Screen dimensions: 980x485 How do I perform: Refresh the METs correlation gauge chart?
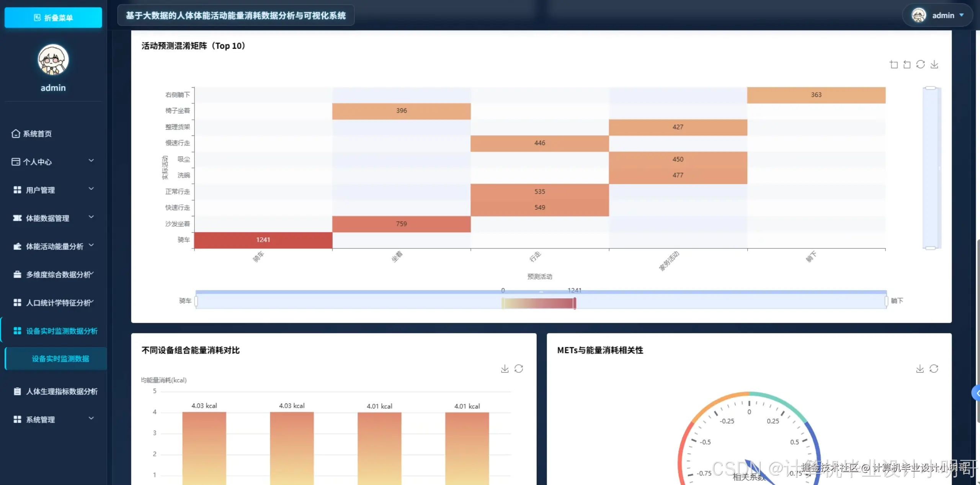point(934,369)
